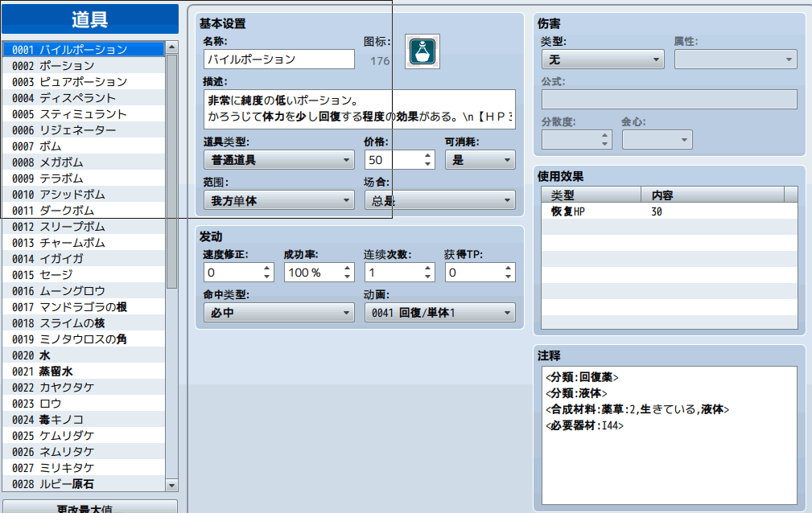This screenshot has width=812, height=513.
Task: Select item 0006 リジェネーター
Action: coord(84,130)
